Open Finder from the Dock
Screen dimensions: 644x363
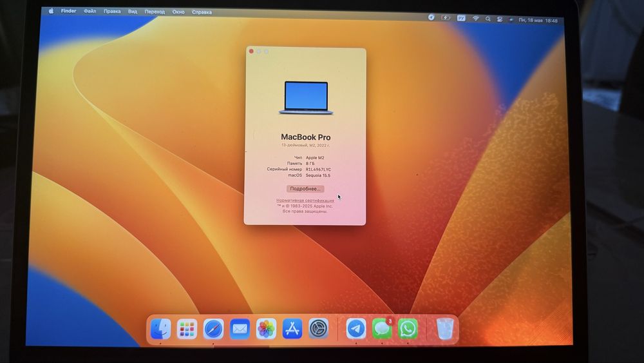(x=160, y=329)
